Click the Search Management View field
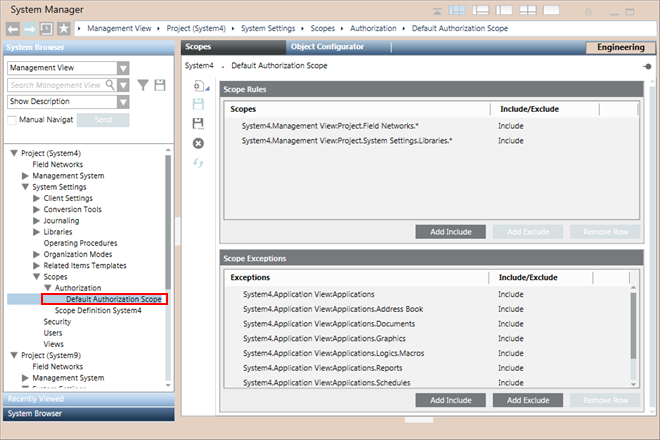The width and height of the screenshot is (660, 440). click(x=62, y=85)
